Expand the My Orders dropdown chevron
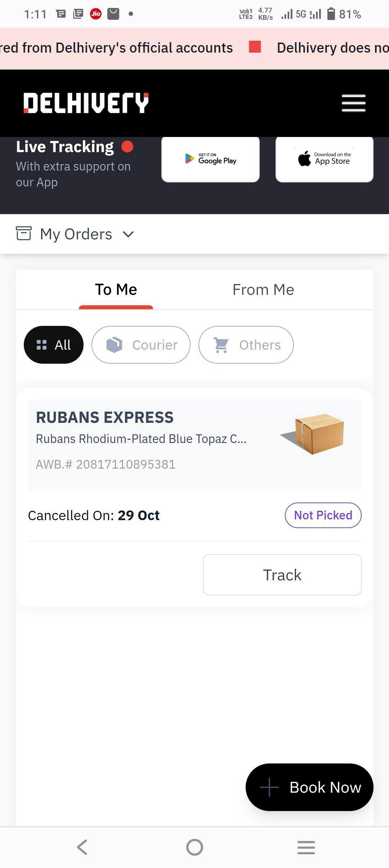 [128, 234]
